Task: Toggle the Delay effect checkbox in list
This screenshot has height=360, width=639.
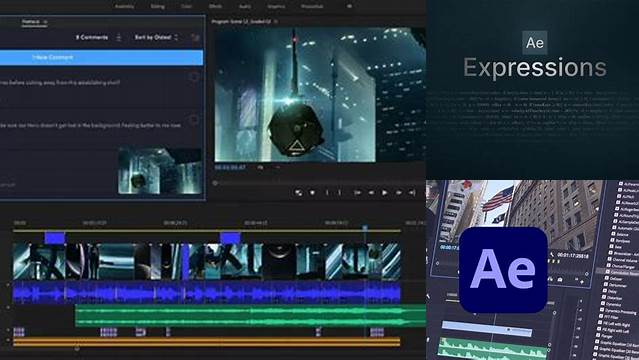Action: (x=604, y=291)
